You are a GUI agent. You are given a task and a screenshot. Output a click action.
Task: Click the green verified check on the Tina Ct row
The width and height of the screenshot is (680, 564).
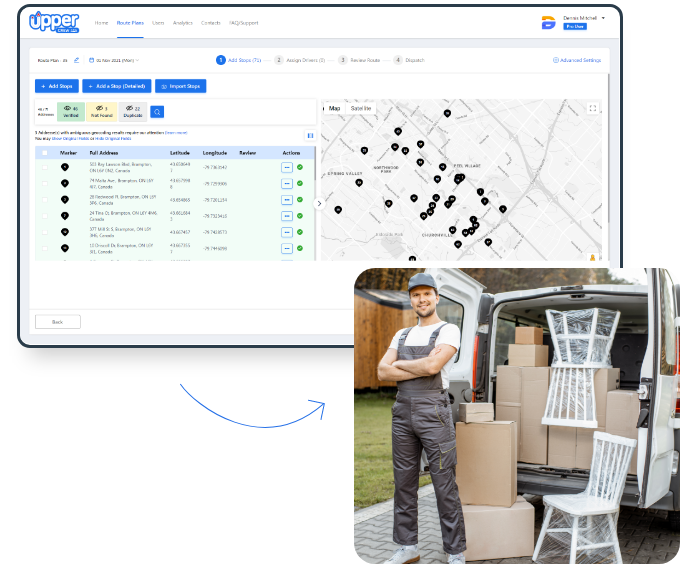tap(300, 216)
